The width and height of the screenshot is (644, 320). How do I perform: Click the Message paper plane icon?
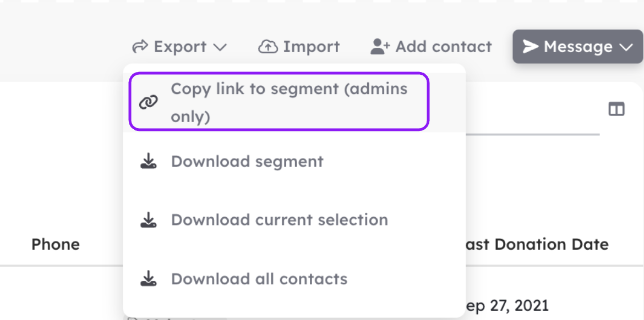[531, 47]
